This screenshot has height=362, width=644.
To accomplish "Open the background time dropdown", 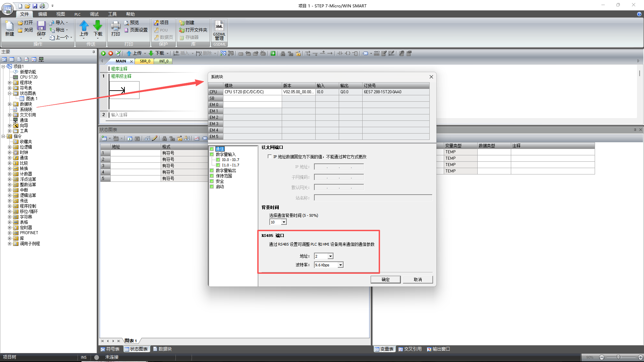I will coord(284,222).
